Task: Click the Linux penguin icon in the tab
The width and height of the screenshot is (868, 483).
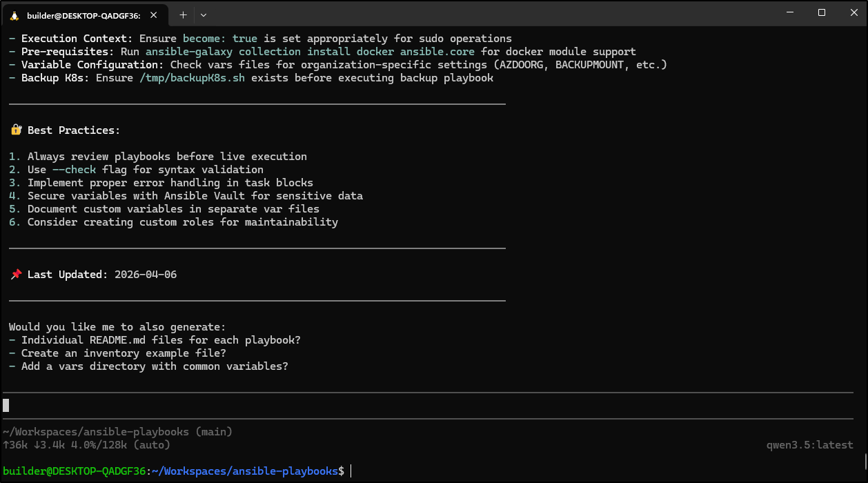Action: [14, 14]
